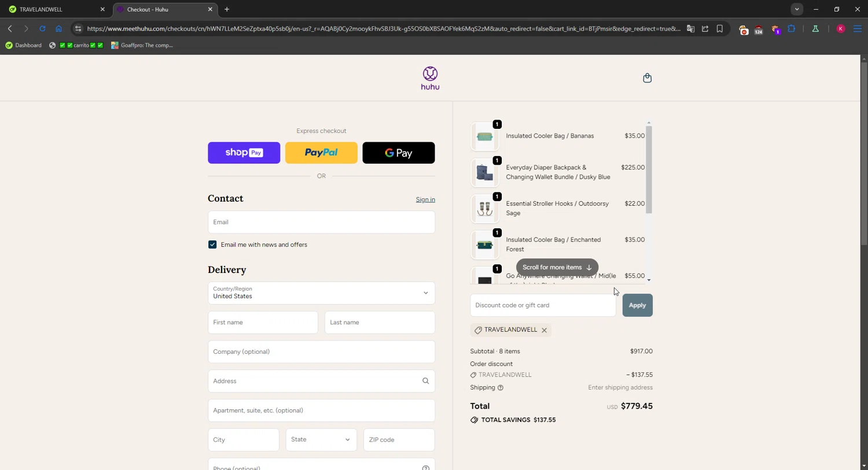Click Insulated Cooler Bag Enchanted Forest thumbnail
Viewport: 868px width, 470px height.
tap(485, 245)
